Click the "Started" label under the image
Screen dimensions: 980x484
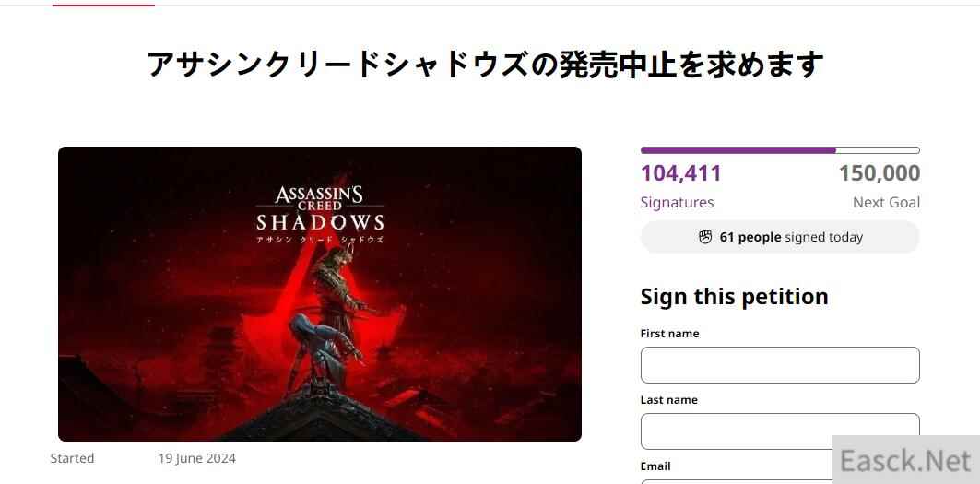point(72,458)
